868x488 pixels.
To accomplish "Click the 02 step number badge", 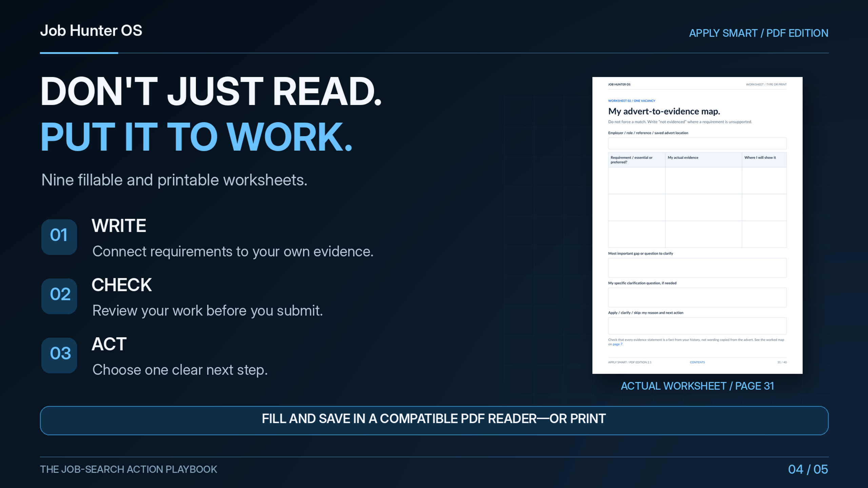I will click(x=59, y=296).
